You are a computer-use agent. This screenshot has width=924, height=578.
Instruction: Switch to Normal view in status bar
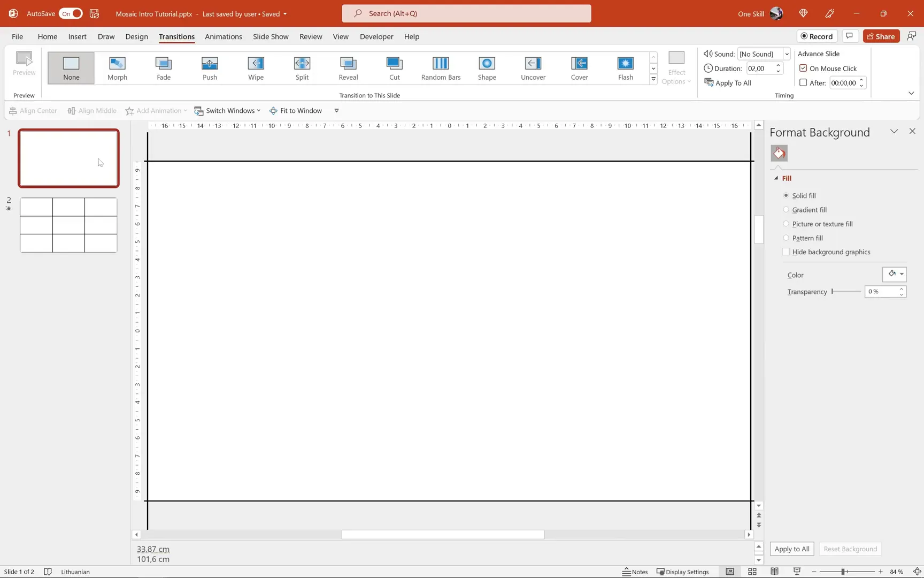(x=730, y=572)
